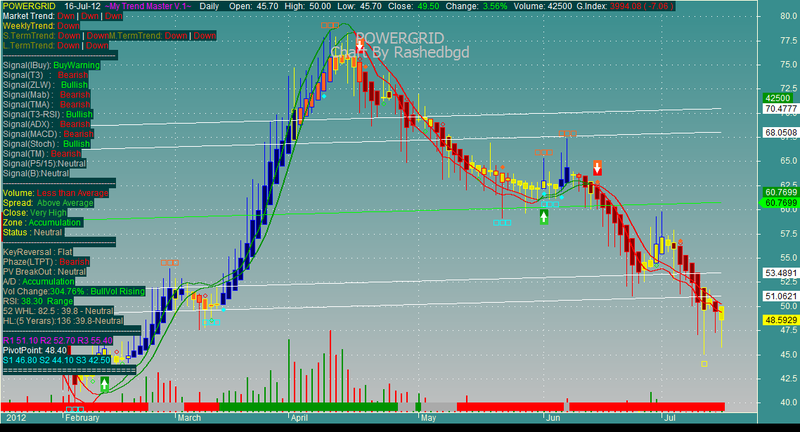Click the 'Market Trend' row
Screen dimensions: 800x432
[x=63, y=16]
